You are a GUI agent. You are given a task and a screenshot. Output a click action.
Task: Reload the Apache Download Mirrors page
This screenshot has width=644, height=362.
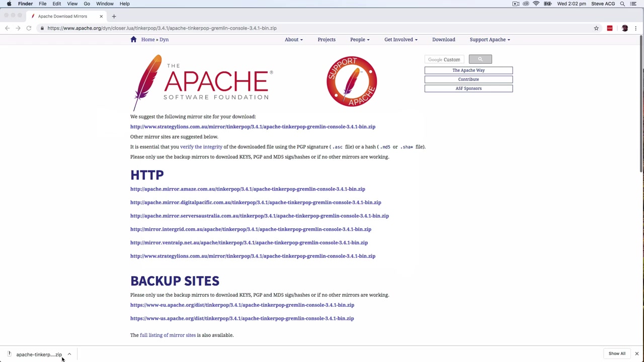pyautogui.click(x=29, y=28)
